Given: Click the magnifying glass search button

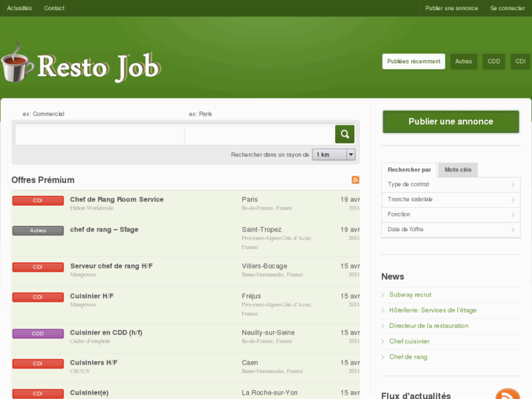Looking at the screenshot, I should coord(345,134).
